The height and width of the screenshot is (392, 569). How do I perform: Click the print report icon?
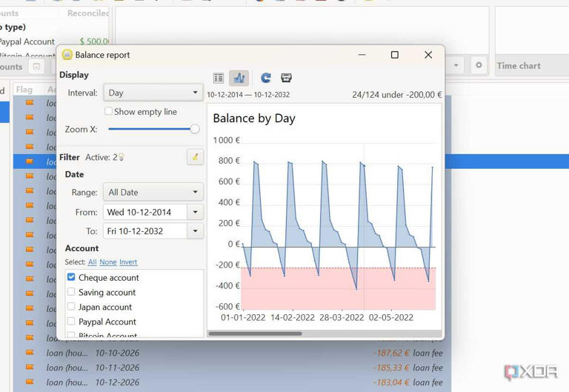[x=286, y=78]
